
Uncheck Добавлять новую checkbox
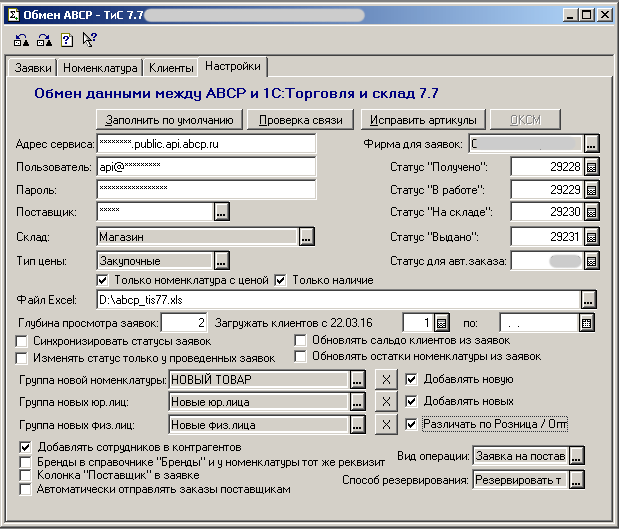coord(411,379)
